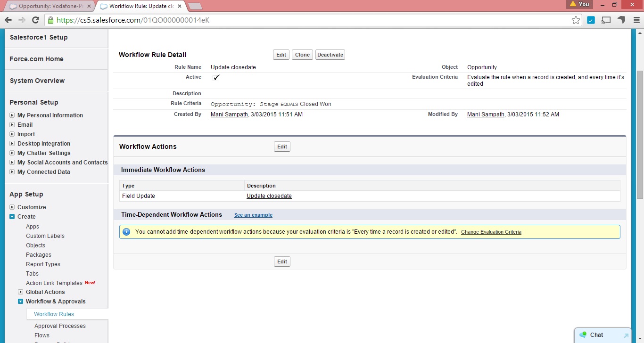The width and height of the screenshot is (644, 343).
Task: Open the Chat widget via its chat bubble icon
Action: tap(583, 335)
